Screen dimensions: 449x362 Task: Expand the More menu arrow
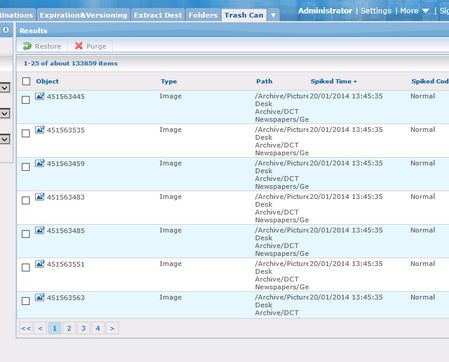pos(425,11)
